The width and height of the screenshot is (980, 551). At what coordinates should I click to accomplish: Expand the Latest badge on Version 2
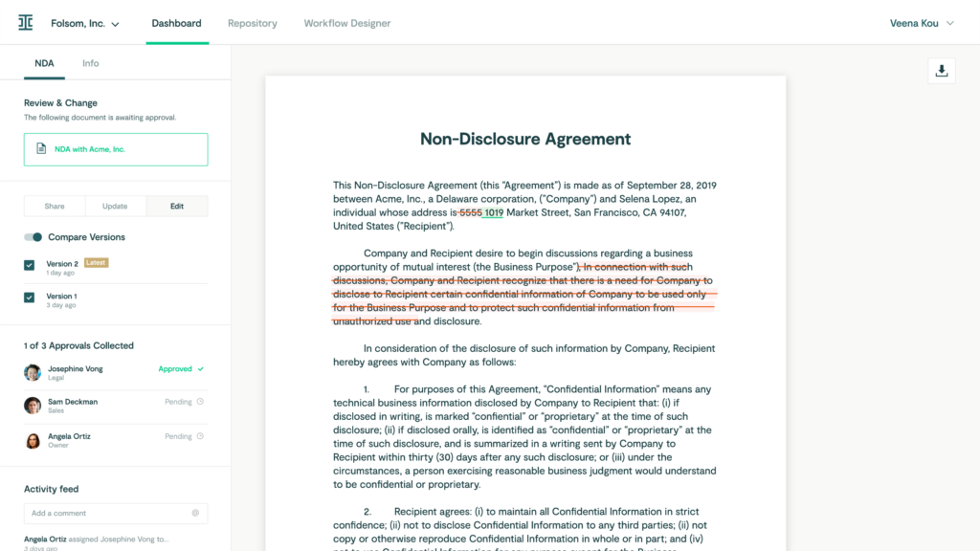click(95, 263)
